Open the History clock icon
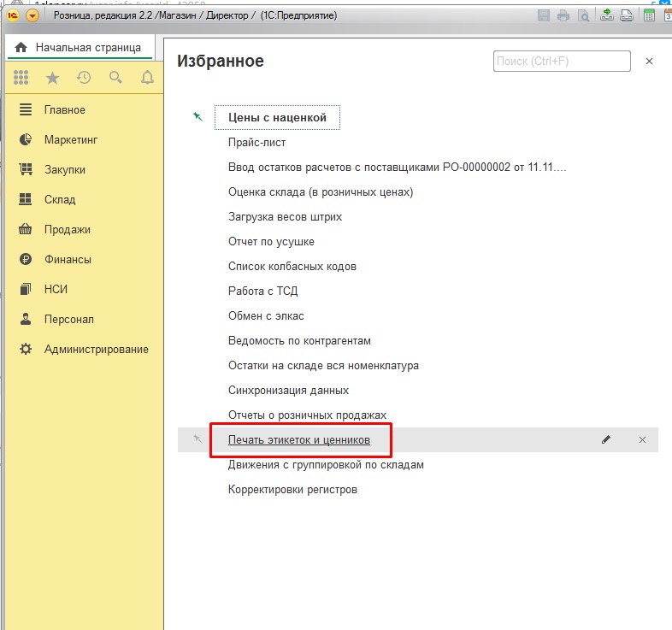Image resolution: width=672 pixels, height=630 pixels. click(x=84, y=78)
